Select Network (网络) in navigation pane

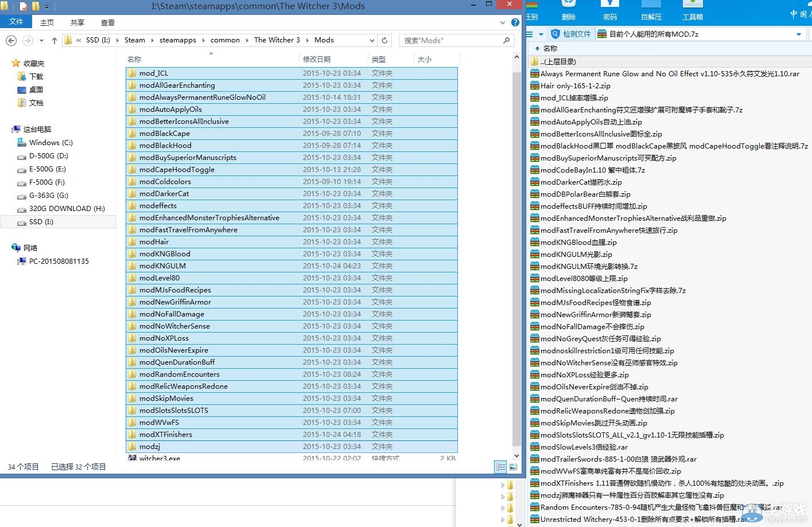[x=25, y=248]
